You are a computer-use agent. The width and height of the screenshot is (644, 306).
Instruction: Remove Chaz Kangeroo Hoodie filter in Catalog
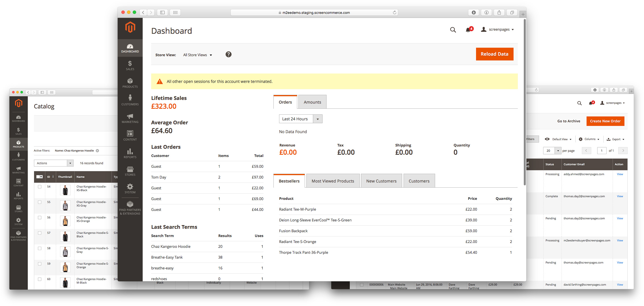97,151
